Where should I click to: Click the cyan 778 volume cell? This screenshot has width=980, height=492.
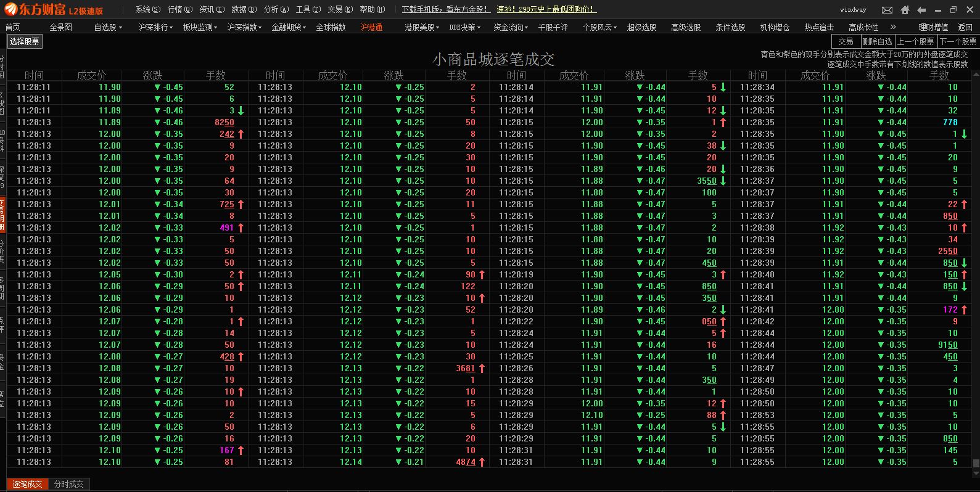click(950, 122)
